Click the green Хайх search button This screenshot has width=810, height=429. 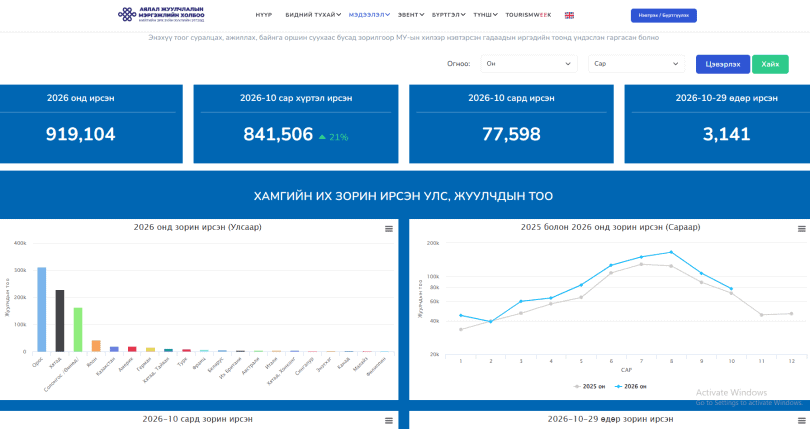coord(770,64)
